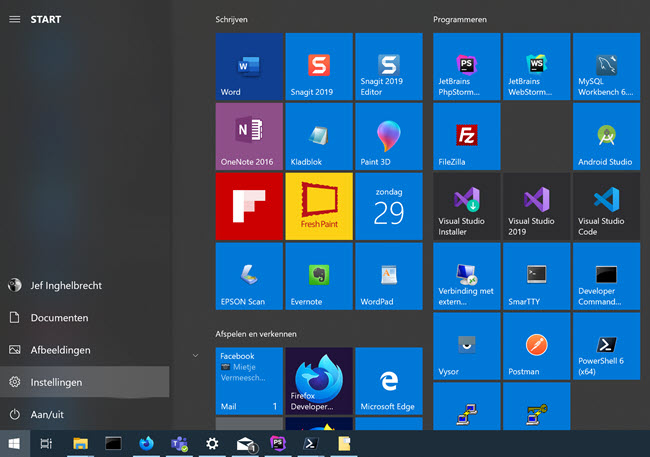Open PowerShell from the taskbar

[x=311, y=444]
